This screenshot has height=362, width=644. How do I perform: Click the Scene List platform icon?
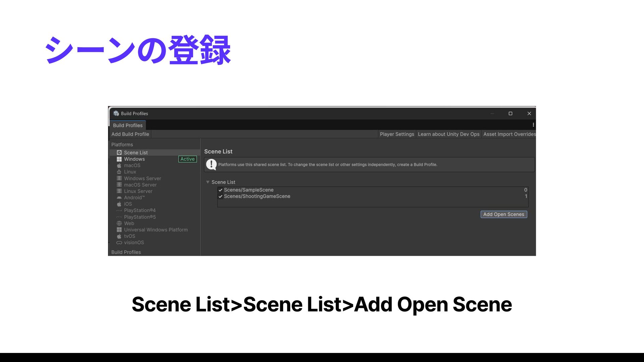[x=119, y=153]
